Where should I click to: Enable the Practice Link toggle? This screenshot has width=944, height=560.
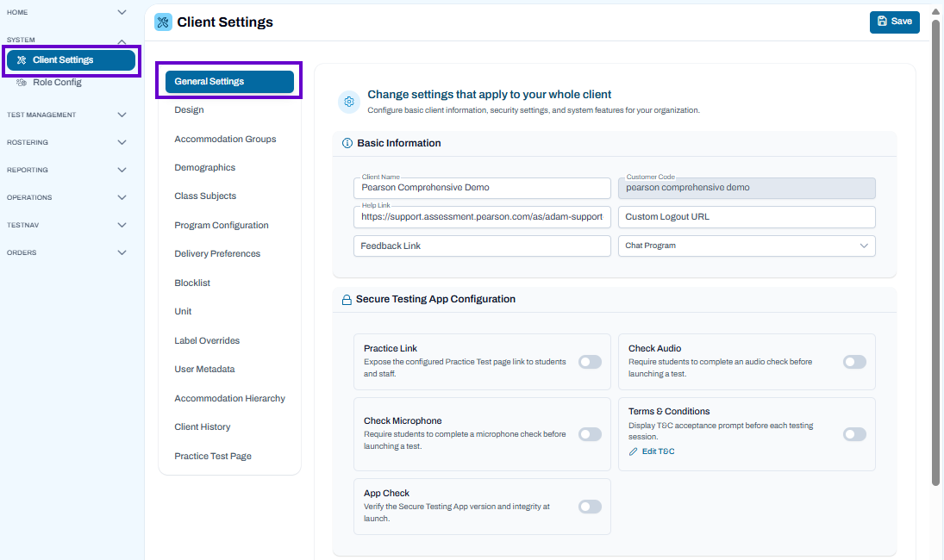point(590,362)
